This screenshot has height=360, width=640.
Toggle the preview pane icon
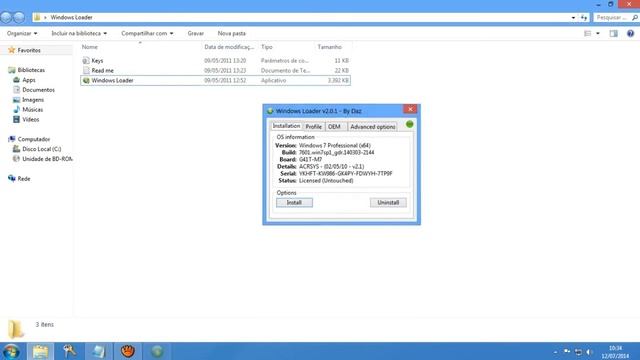[x=613, y=33]
